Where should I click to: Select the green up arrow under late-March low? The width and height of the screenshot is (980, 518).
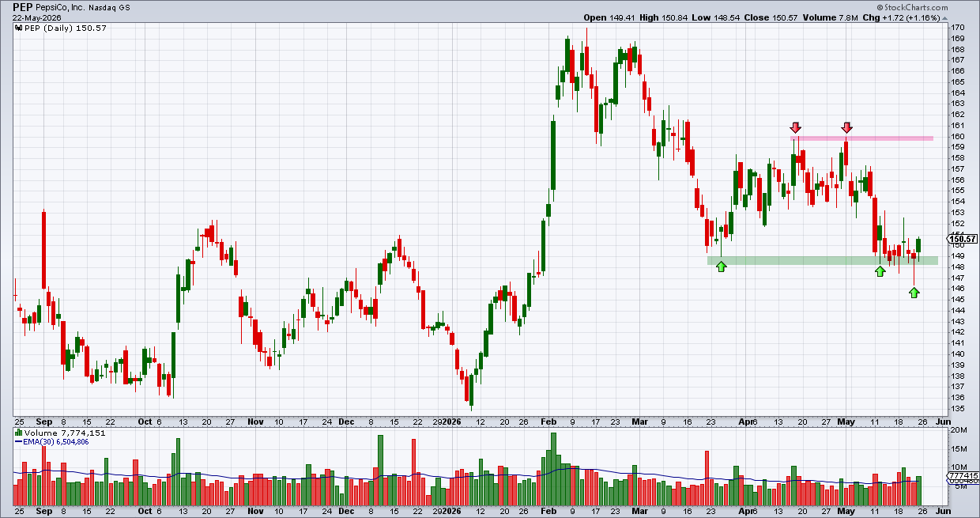(x=721, y=267)
